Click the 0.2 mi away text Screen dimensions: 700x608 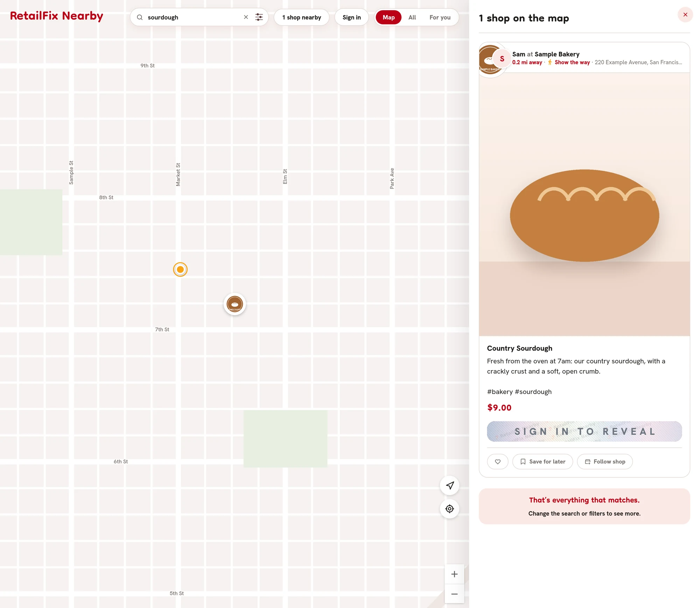click(x=527, y=62)
